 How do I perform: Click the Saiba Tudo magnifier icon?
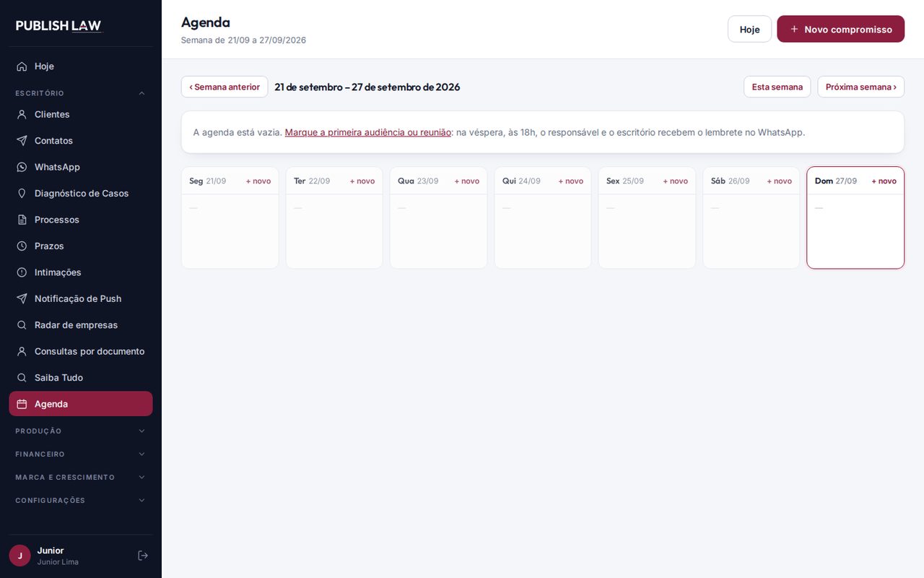pos(22,378)
